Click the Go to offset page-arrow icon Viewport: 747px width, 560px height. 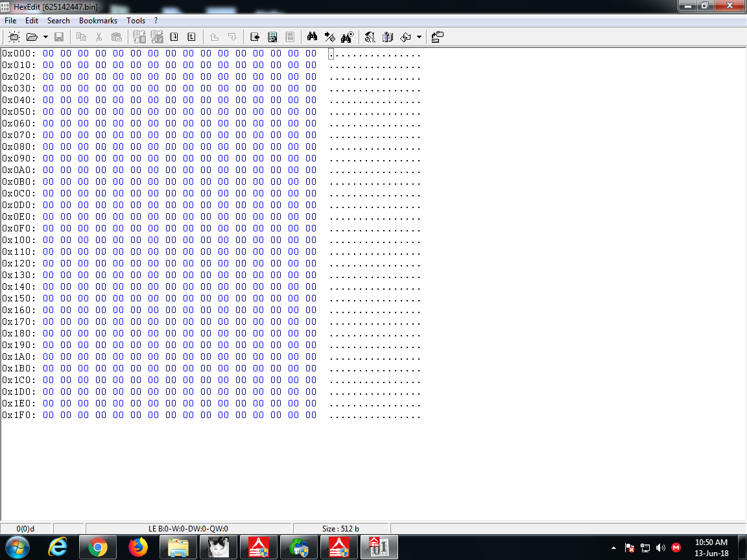[x=255, y=37]
